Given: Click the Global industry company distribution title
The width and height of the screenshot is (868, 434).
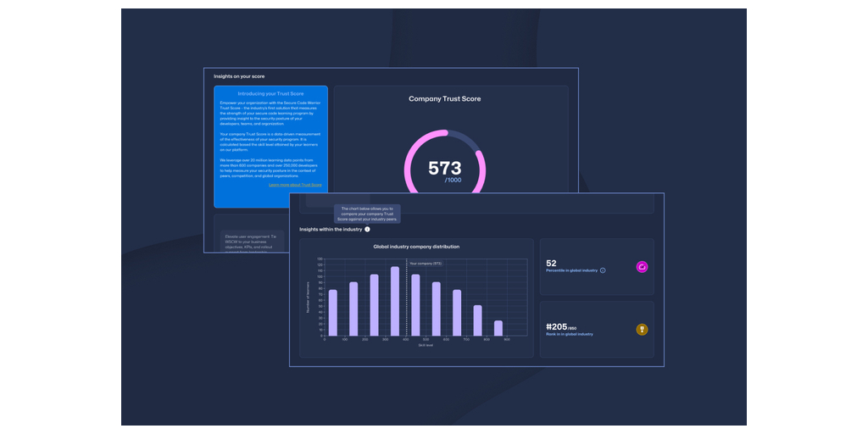Looking at the screenshot, I should click(x=416, y=247).
